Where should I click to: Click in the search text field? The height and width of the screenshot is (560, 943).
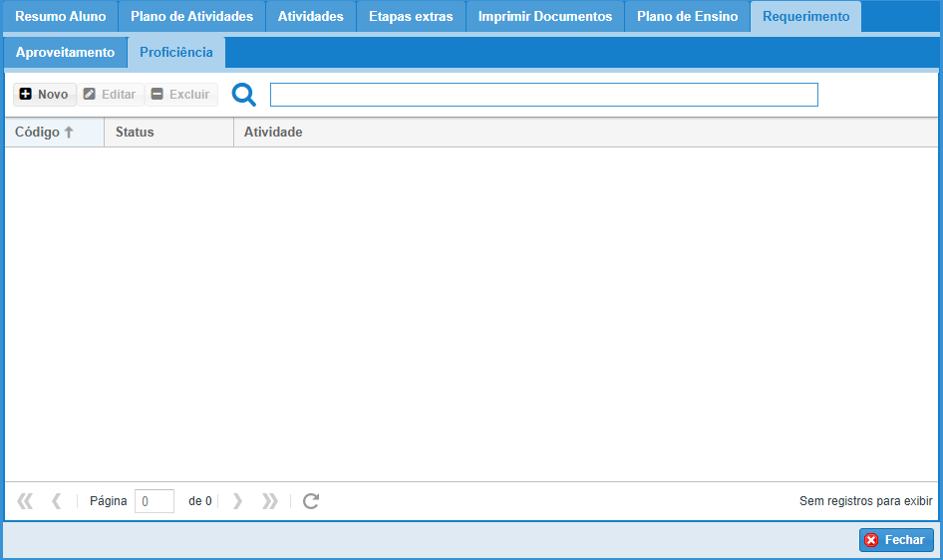(543, 95)
